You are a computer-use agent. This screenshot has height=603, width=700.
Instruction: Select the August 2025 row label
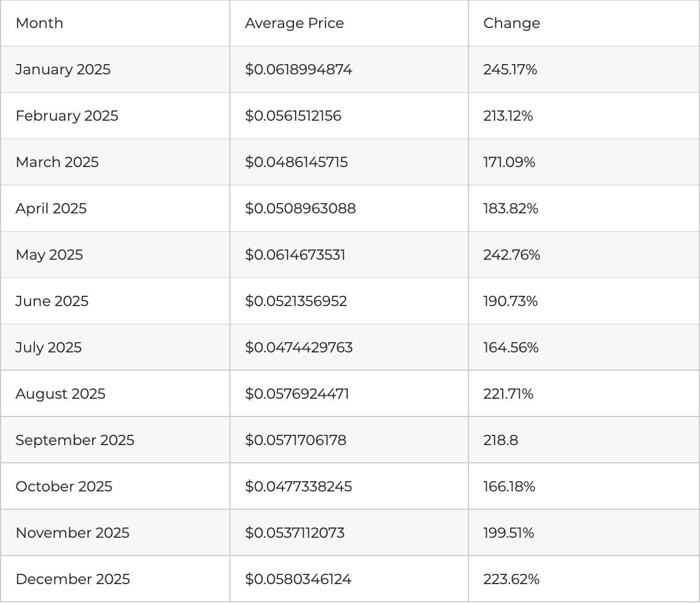point(60,394)
